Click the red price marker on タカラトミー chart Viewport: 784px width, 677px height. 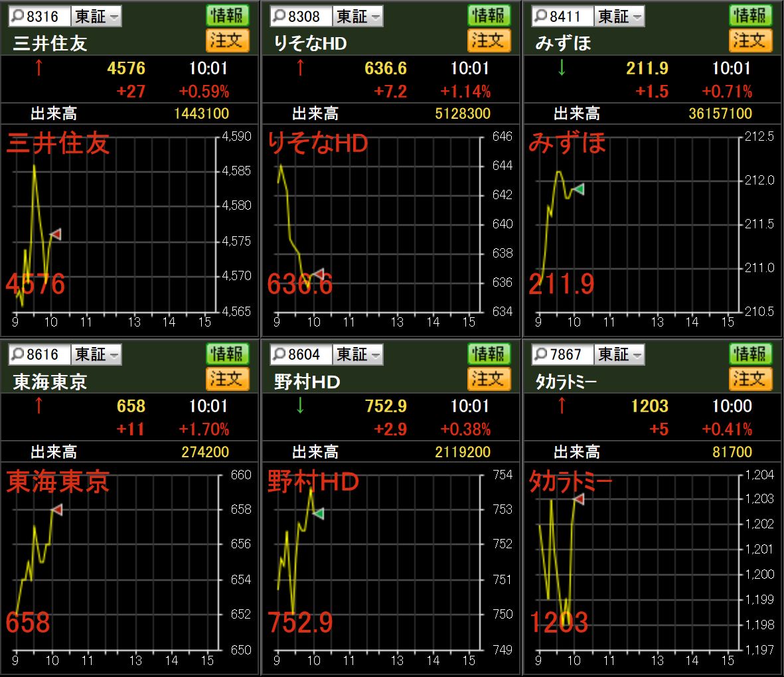pos(578,498)
